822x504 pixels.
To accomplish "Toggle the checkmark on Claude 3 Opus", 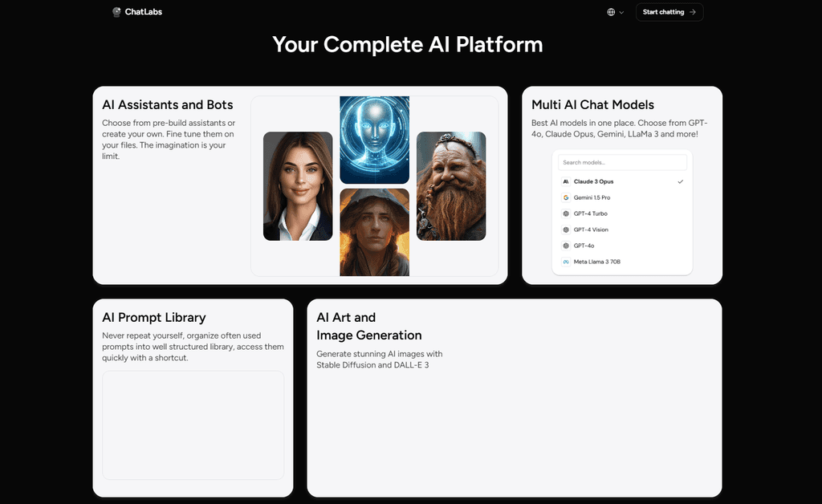I will (x=681, y=181).
